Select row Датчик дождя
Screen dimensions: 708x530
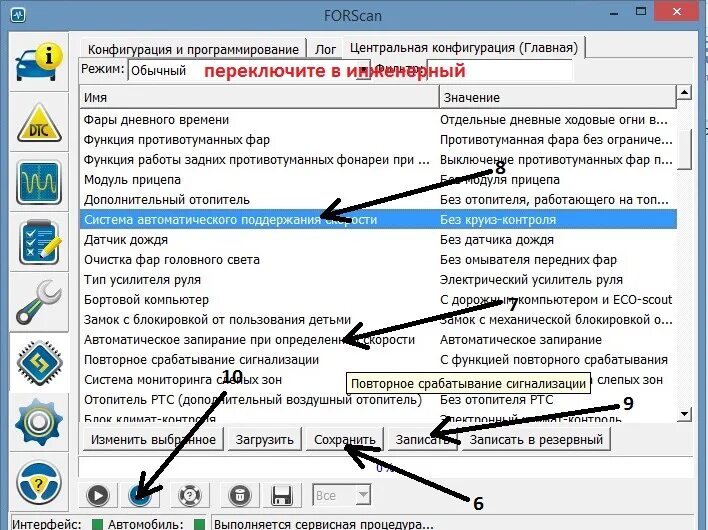point(378,240)
